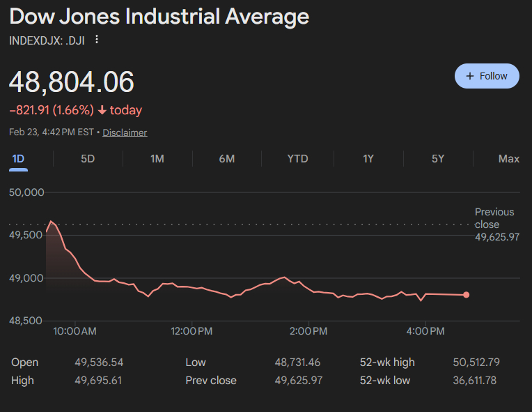Show the 6M chart range
The height and width of the screenshot is (412, 532).
tap(227, 159)
